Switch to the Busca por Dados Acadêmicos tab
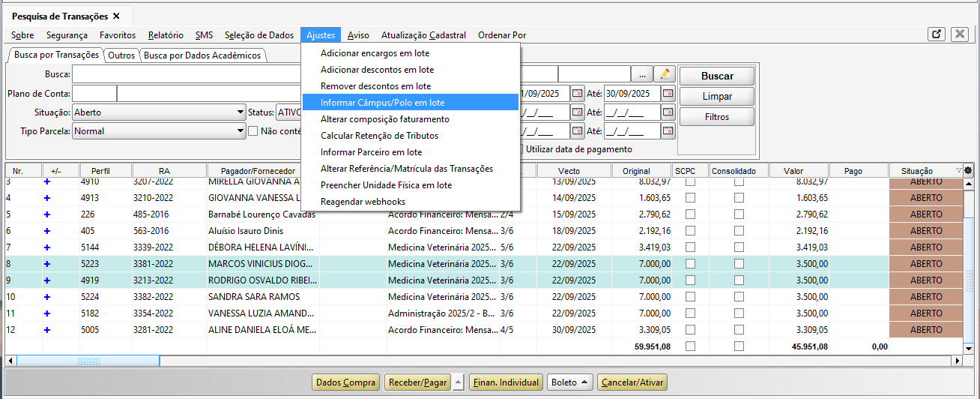This screenshot has height=399, width=980. coord(202,55)
